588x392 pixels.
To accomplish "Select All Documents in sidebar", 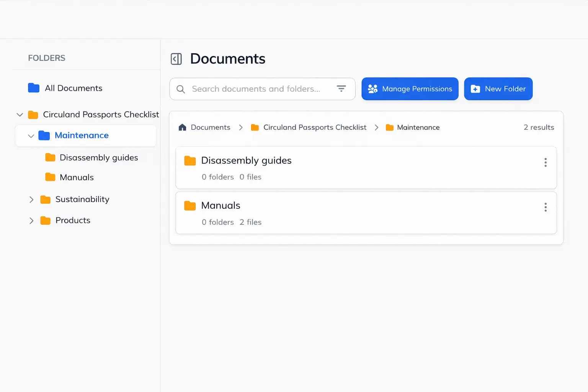I will coord(73,88).
